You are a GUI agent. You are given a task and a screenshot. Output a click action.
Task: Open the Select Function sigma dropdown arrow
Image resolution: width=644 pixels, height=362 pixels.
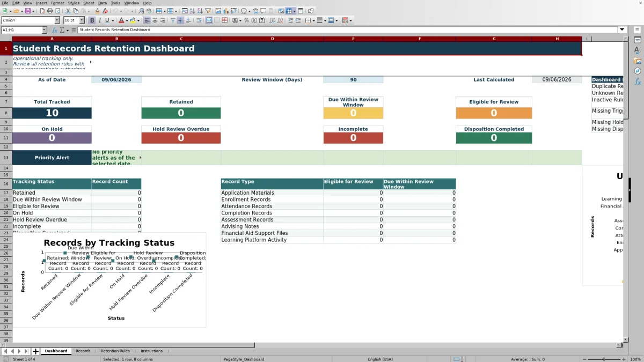67,30
